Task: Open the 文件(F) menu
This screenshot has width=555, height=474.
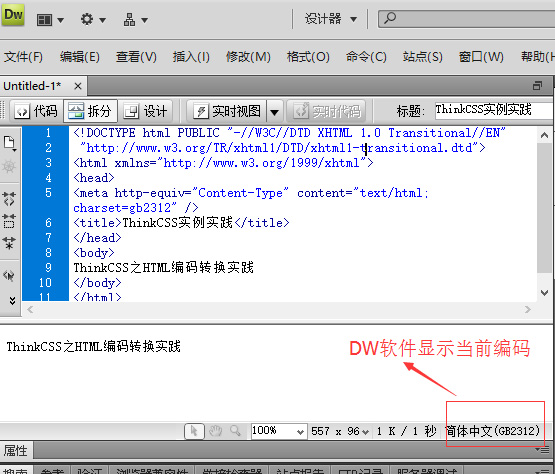Action: (x=23, y=57)
